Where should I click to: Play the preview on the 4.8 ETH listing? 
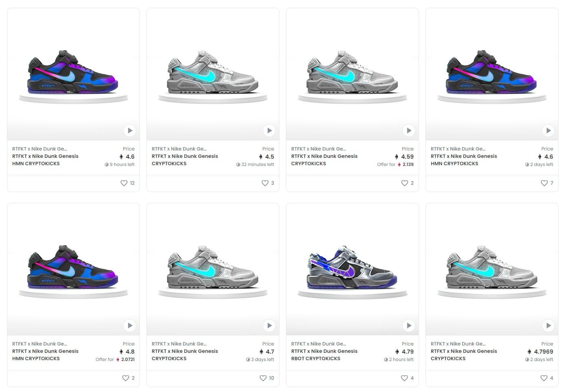pos(130,326)
